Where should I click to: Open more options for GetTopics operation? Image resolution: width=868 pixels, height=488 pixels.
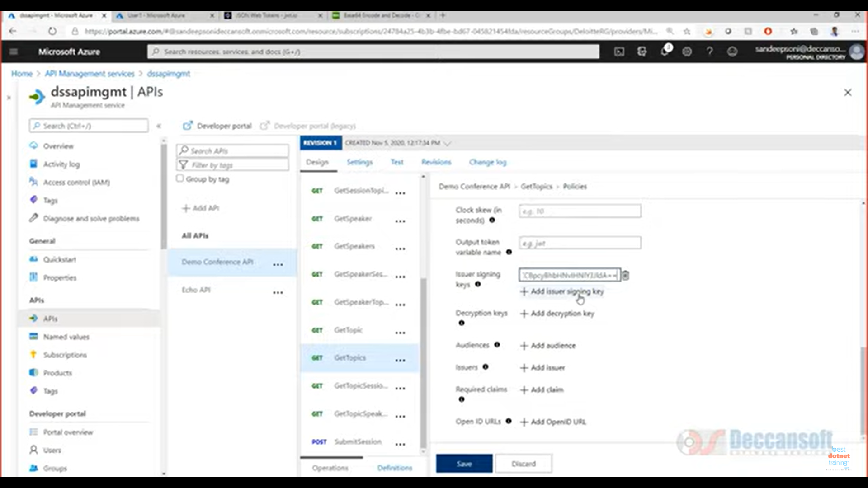pyautogui.click(x=400, y=361)
